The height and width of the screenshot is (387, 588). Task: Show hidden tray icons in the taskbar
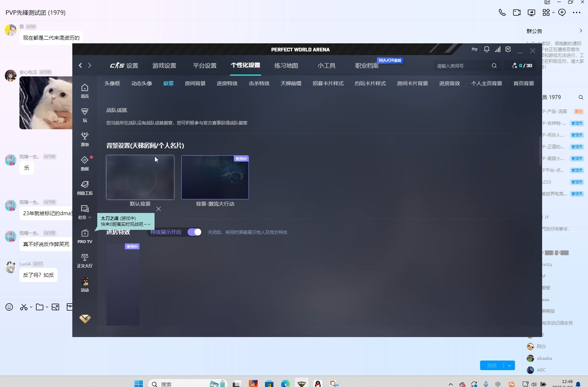pos(451,384)
